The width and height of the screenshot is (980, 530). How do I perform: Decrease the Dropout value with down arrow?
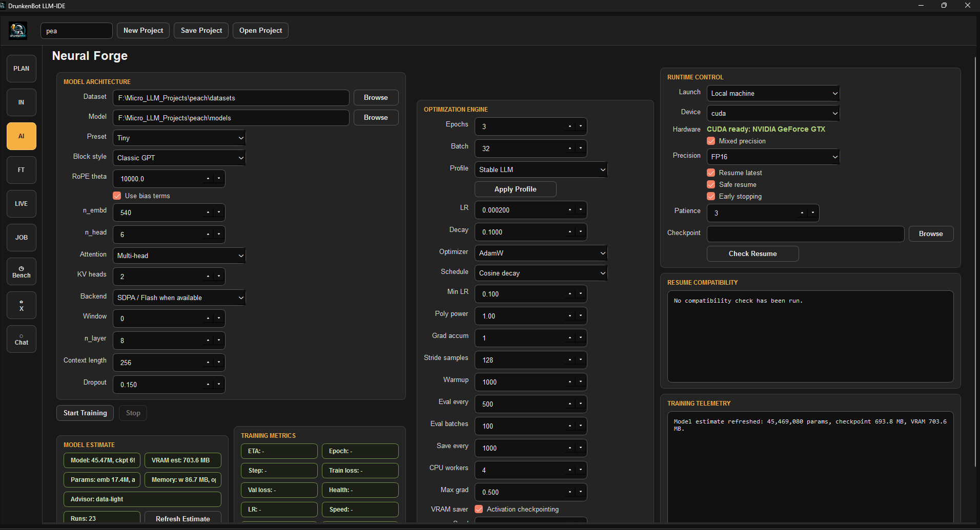pos(219,385)
